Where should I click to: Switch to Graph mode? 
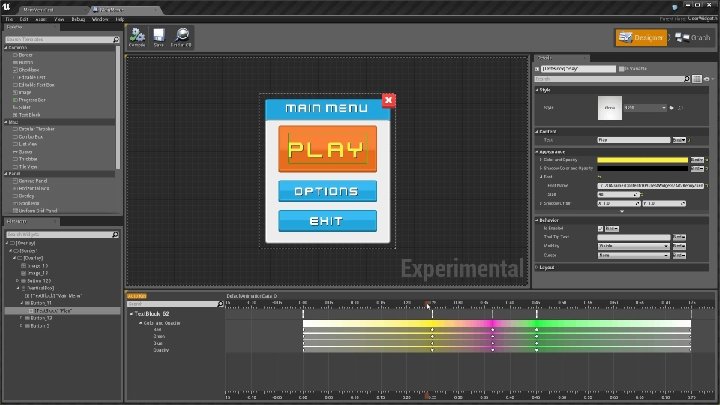(x=695, y=38)
